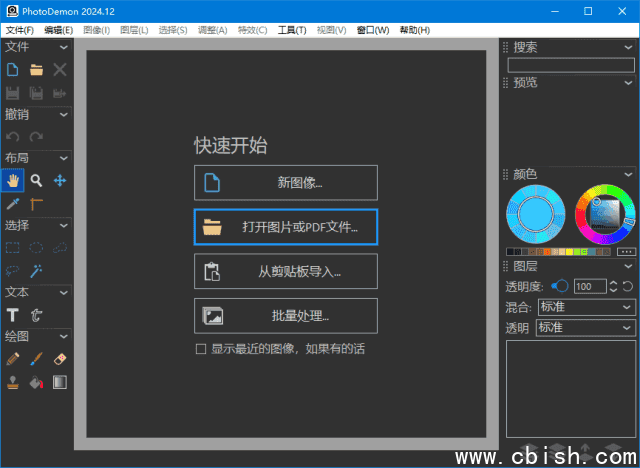Select the Zoom magnifier tool
640x468 pixels.
[x=36, y=180]
